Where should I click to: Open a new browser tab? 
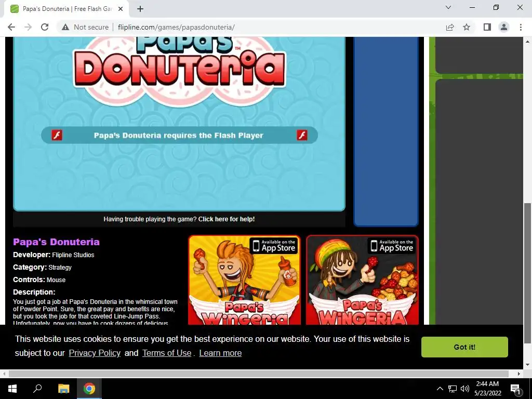[140, 9]
